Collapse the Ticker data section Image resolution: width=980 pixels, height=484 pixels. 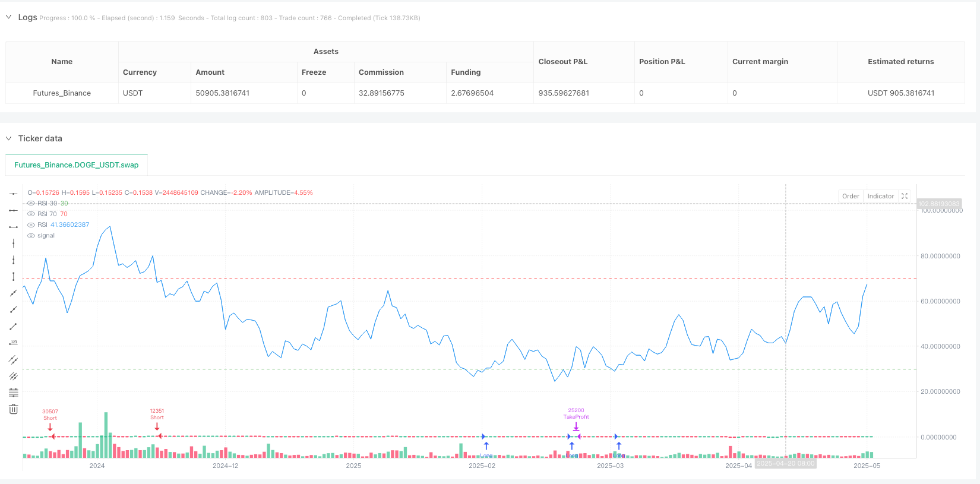click(x=8, y=138)
